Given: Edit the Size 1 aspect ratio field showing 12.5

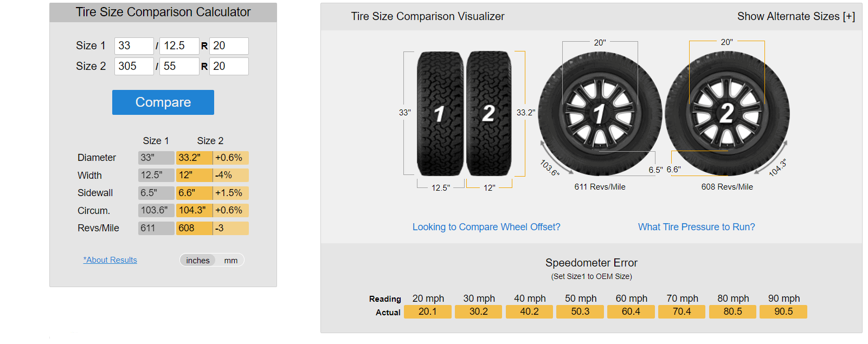Looking at the screenshot, I should (179, 46).
